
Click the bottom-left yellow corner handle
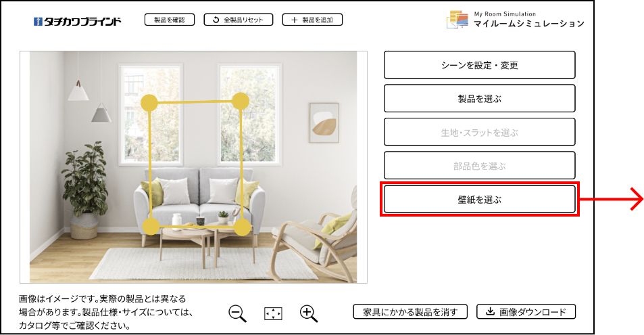pyautogui.click(x=151, y=227)
